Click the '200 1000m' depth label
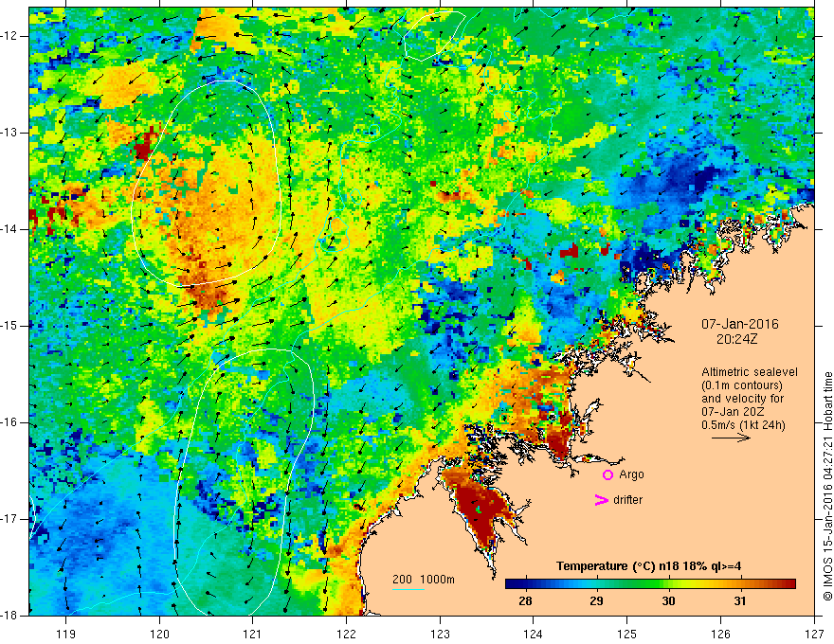Image resolution: width=834 pixels, height=644 pixels. click(424, 580)
